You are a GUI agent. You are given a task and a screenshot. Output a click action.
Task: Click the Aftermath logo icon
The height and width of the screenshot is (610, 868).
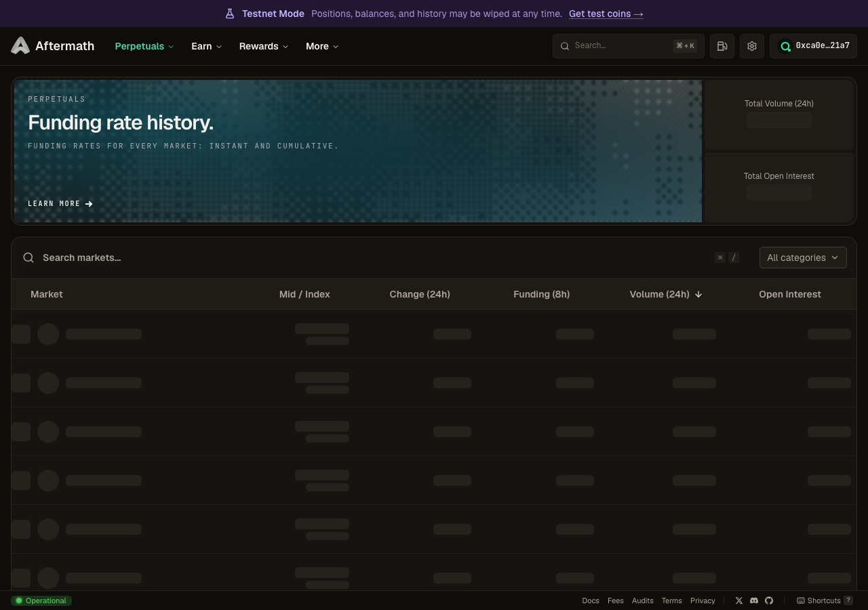[20, 45]
